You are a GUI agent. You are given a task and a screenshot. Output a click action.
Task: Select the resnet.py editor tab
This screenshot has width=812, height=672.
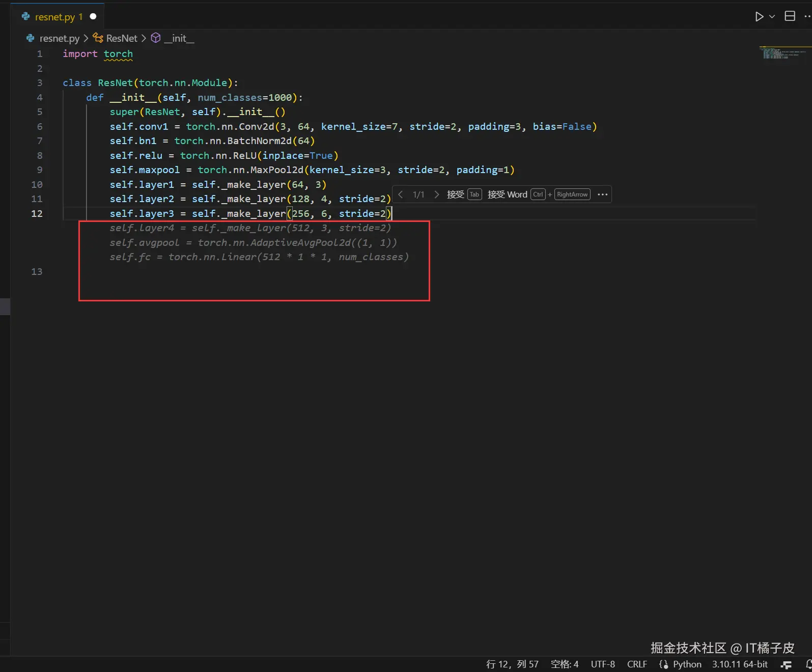tap(58, 17)
